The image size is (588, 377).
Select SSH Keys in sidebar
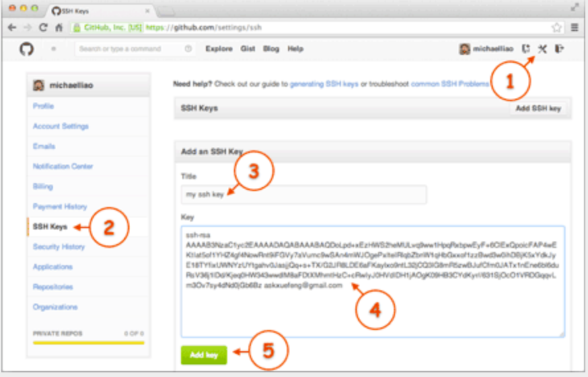[x=50, y=227]
